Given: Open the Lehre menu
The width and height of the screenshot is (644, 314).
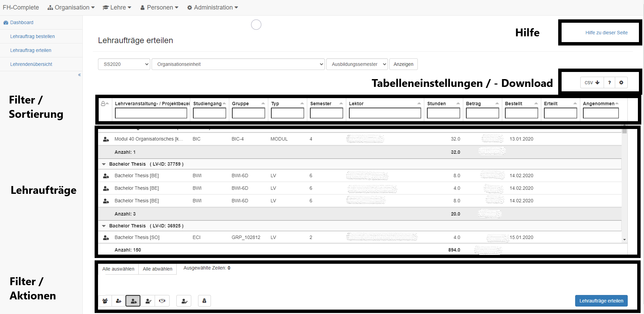Looking at the screenshot, I should (117, 7).
